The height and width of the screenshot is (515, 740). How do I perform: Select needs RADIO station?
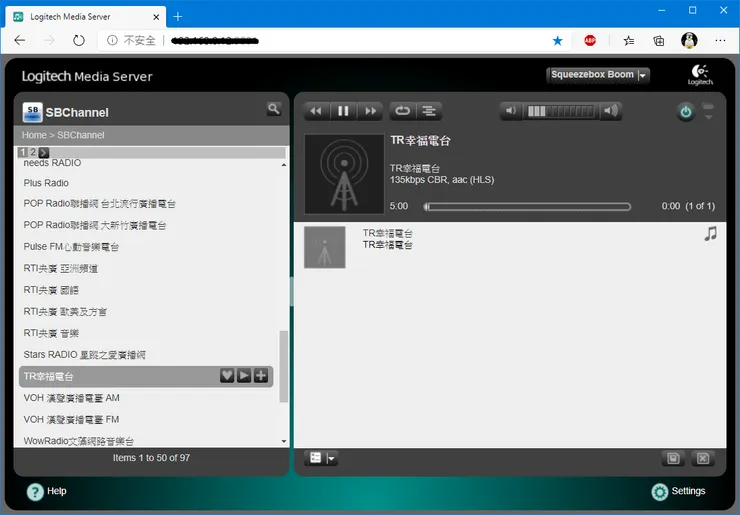pyautogui.click(x=52, y=163)
